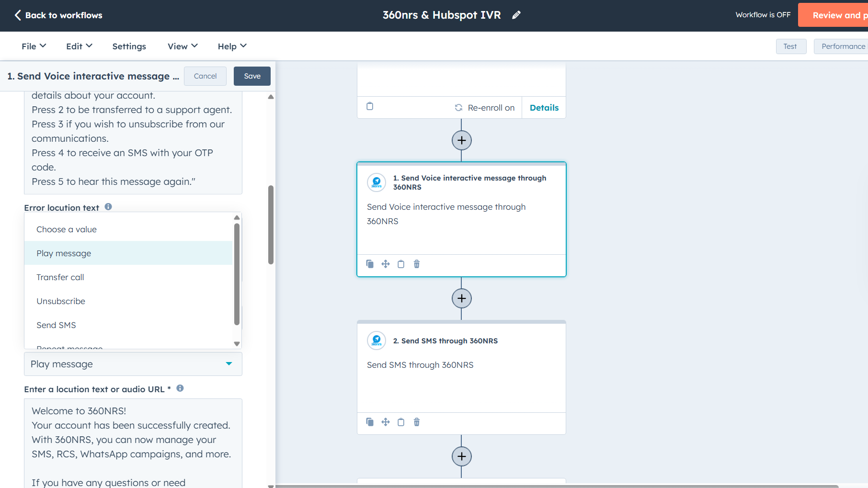Click the trash icon on Send SMS action

click(x=417, y=422)
